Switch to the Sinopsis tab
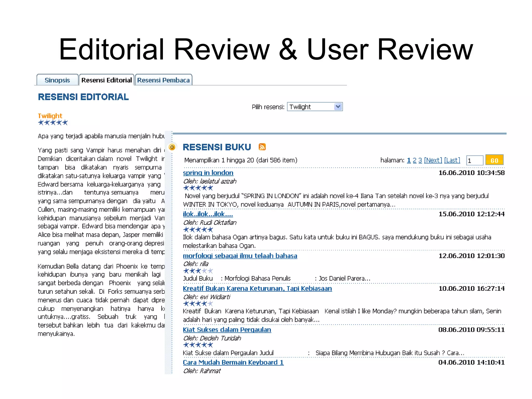532x399 pixels. (57, 80)
